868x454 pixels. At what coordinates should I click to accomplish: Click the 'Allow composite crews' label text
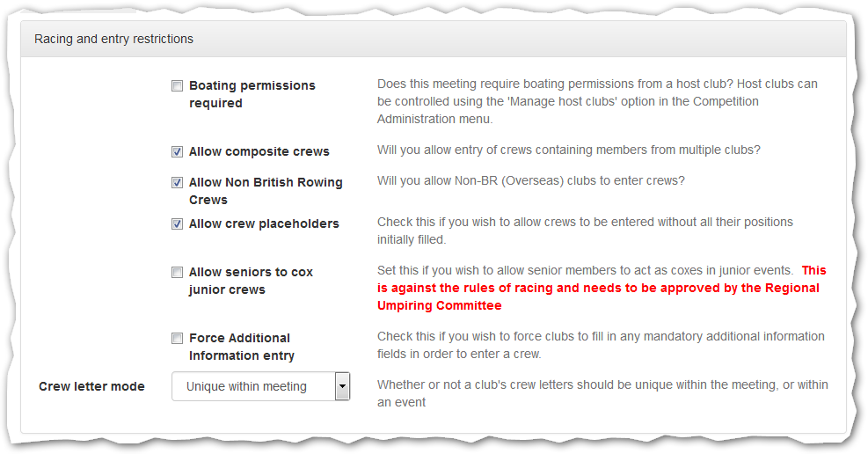tap(259, 151)
